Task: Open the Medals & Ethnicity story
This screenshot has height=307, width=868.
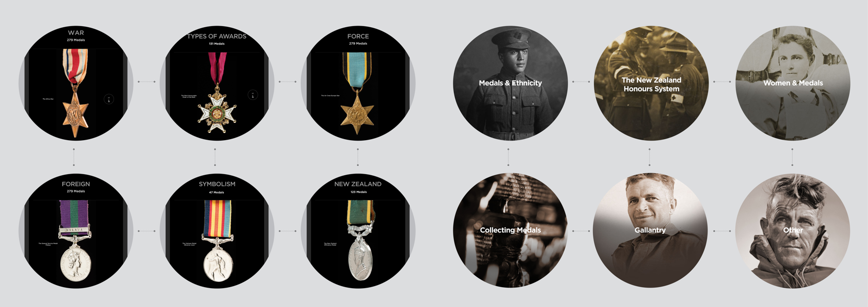Action: click(510, 83)
